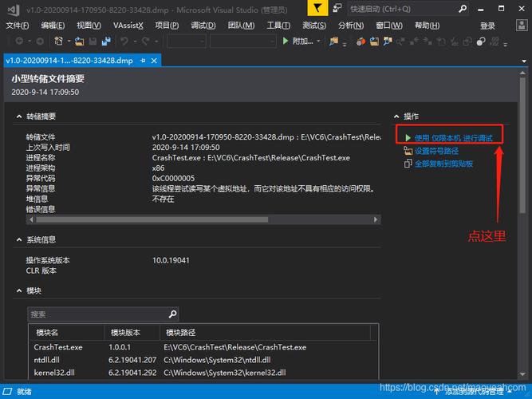Open the attach button dropdown arrow
Viewport: 532px width, 399px height.
pyautogui.click(x=318, y=41)
